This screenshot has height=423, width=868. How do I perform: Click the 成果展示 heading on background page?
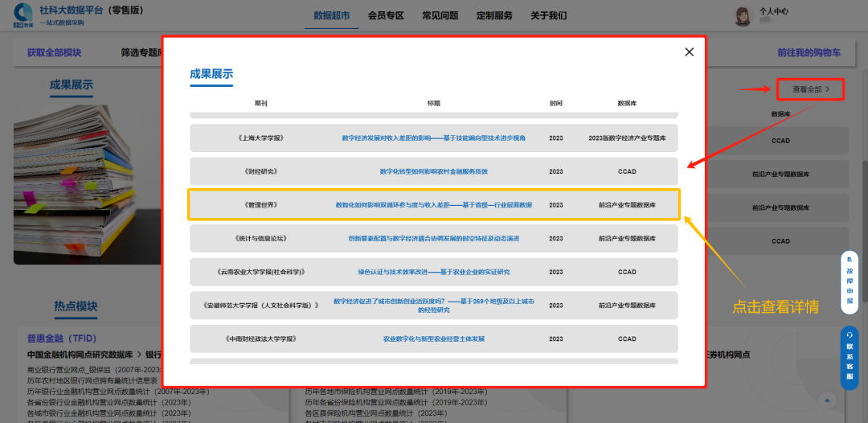pos(72,84)
